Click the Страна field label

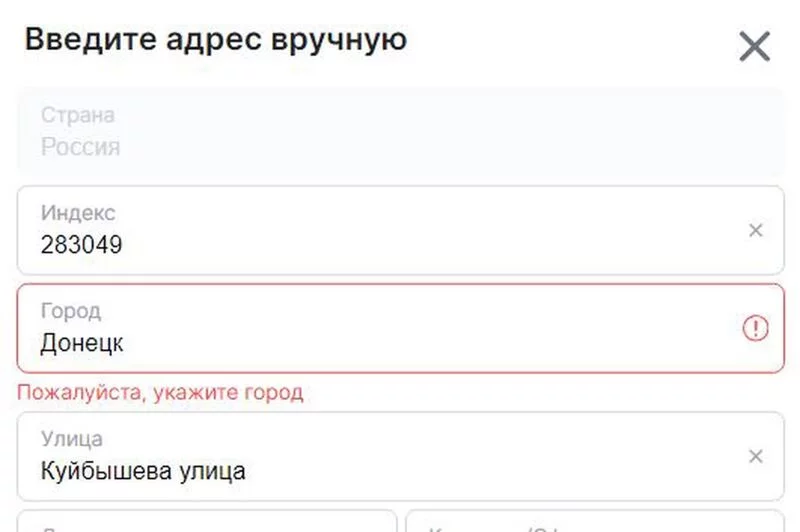pos(77,115)
